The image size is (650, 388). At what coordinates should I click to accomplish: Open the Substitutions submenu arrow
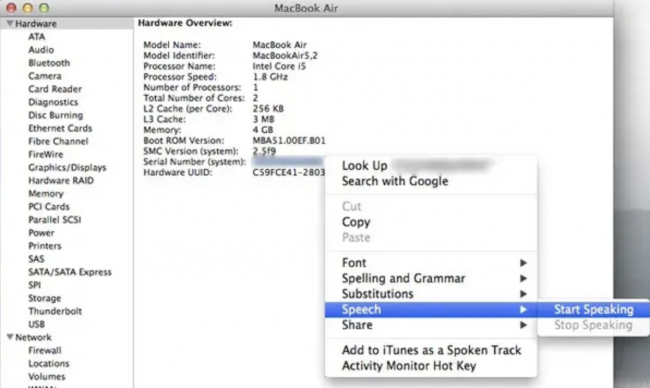524,294
